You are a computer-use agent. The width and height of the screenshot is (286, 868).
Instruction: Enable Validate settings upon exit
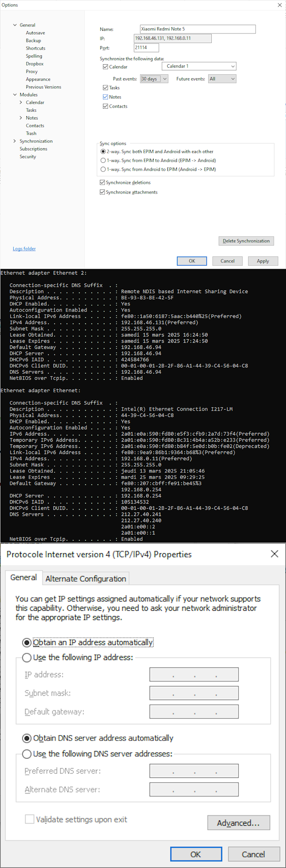point(29,819)
